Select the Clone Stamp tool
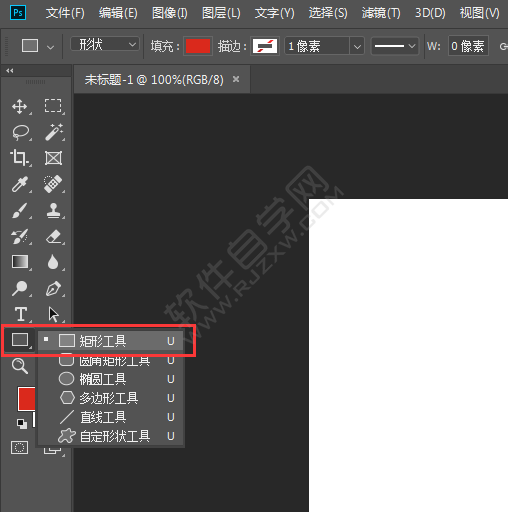508x512 pixels. point(53,210)
